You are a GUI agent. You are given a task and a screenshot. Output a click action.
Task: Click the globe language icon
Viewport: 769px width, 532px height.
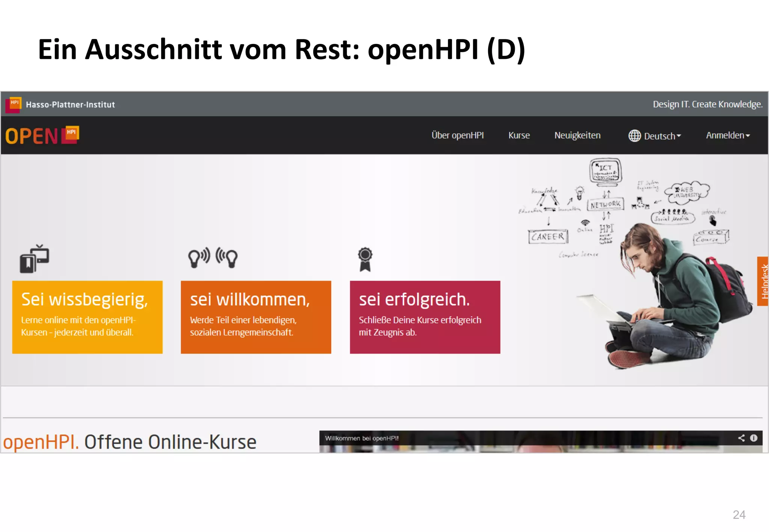point(635,135)
